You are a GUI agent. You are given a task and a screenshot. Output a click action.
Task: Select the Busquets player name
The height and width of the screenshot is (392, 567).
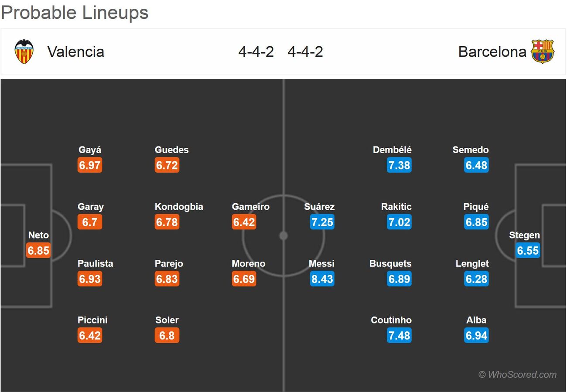point(390,263)
